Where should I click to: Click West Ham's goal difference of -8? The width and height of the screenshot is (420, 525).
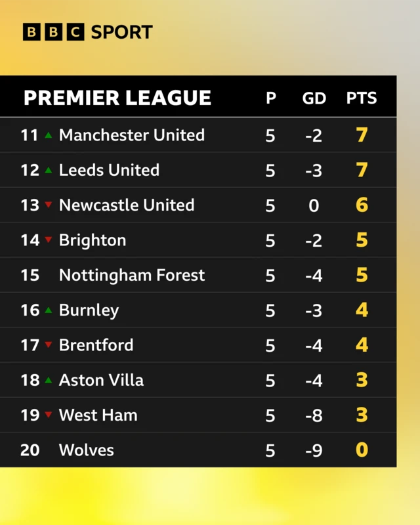[314, 415]
